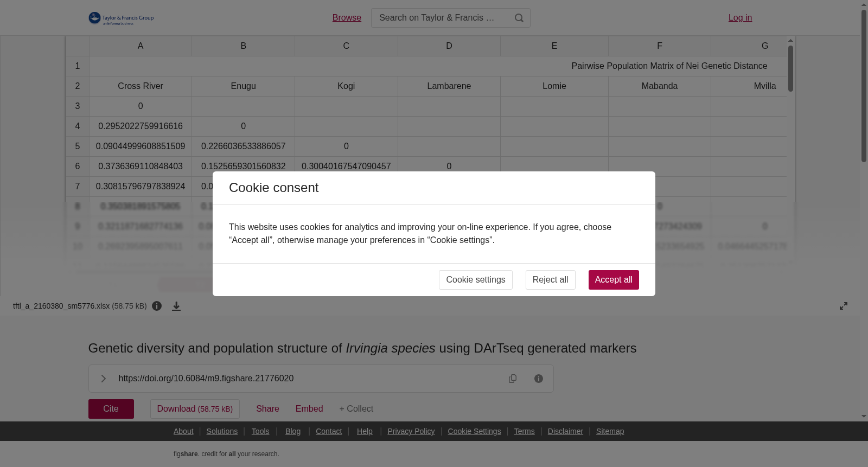
Task: Open the About footer link
Action: click(x=183, y=431)
